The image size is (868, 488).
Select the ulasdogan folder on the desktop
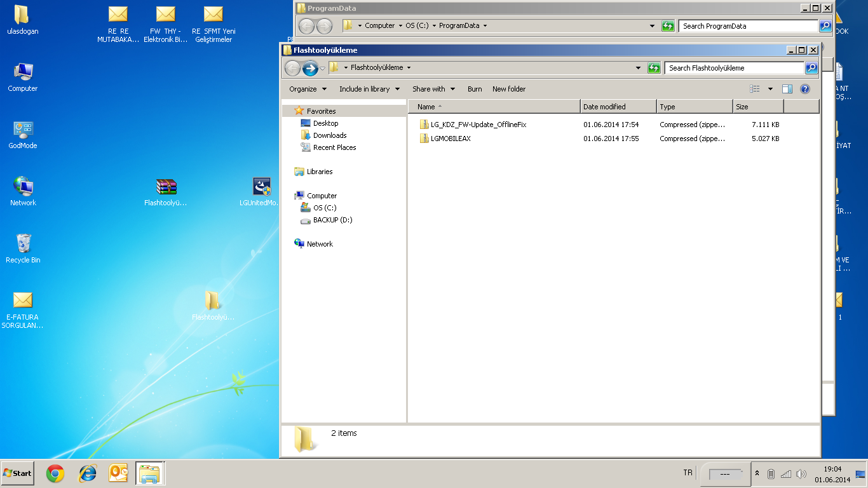(x=23, y=20)
